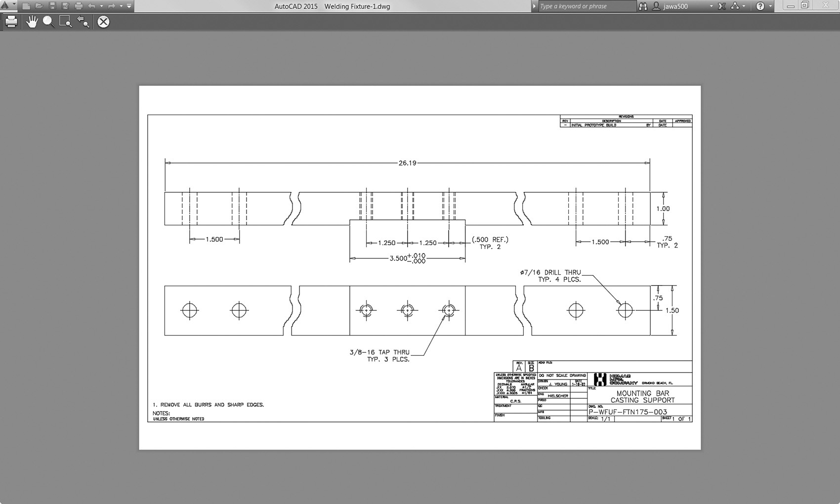
Task: Expand the search box arrow
Action: point(534,6)
